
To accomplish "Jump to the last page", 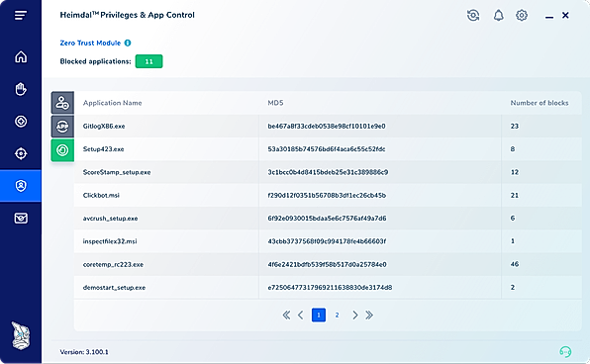I will 369,316.
